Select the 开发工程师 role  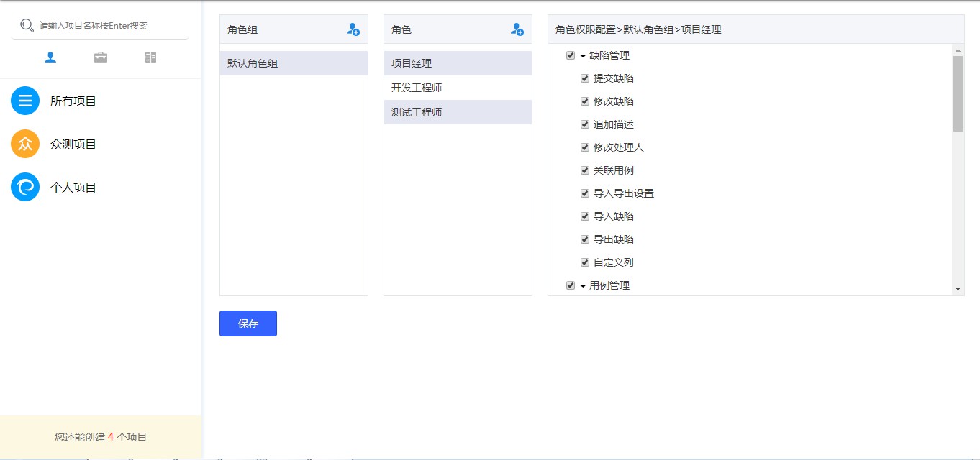pos(417,88)
